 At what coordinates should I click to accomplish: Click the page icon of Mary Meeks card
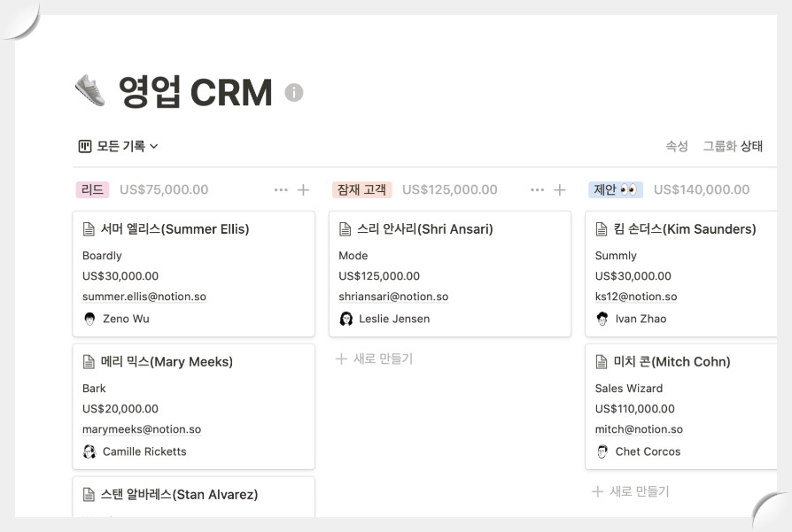pos(89,362)
